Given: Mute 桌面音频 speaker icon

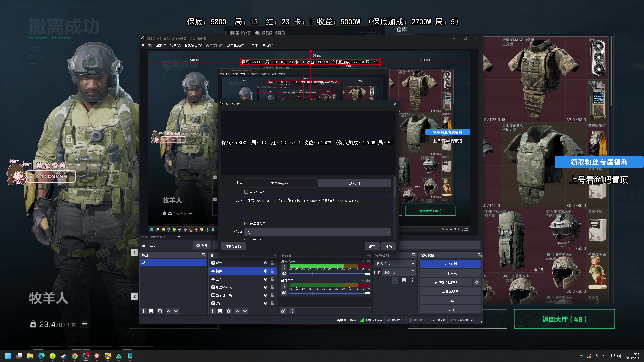Looking at the screenshot, I should click(284, 293).
